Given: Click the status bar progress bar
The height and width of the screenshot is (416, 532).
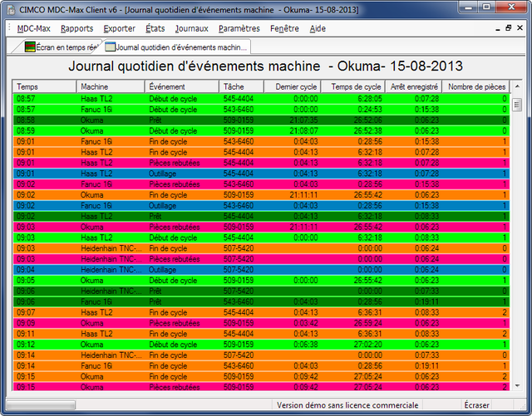Looking at the screenshot, I should (x=41, y=405).
